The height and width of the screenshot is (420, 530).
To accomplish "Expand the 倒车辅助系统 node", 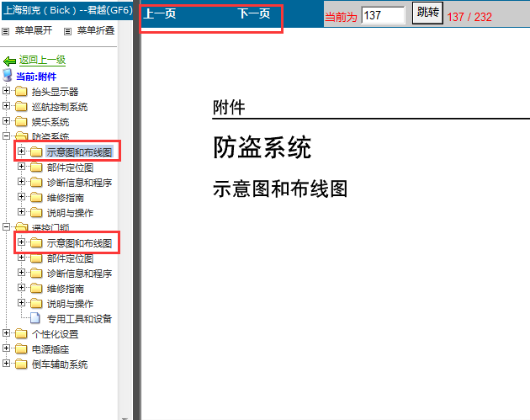I will point(6,364).
